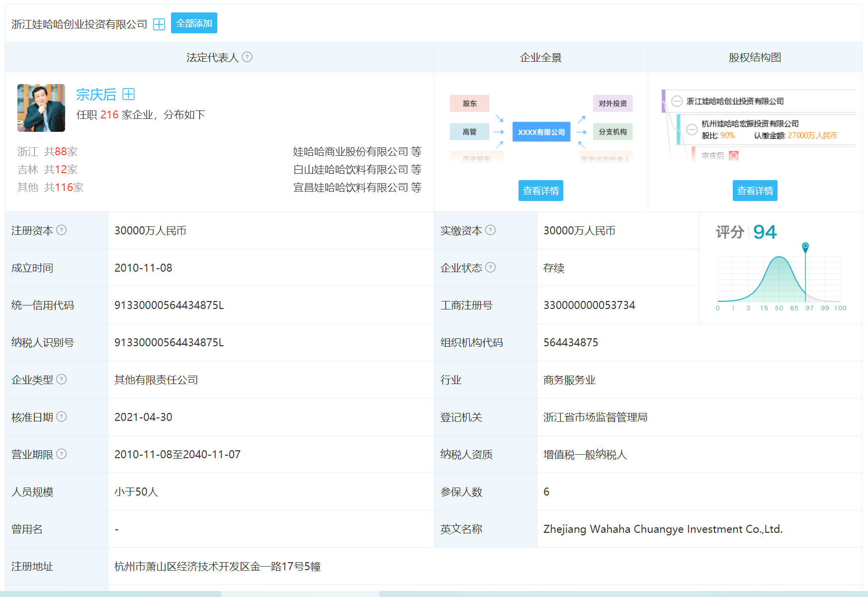Click the 宗庆后 portrait photo
Image resolution: width=868 pixels, height=597 pixels.
click(x=41, y=108)
